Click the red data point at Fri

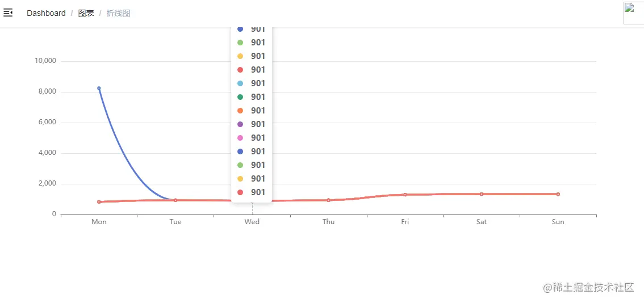coord(405,195)
